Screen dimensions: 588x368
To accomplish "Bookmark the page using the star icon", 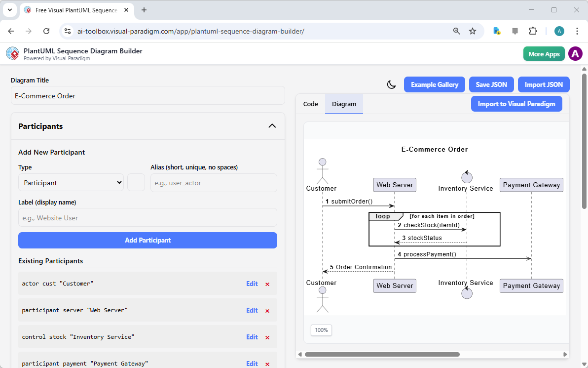I will [473, 31].
